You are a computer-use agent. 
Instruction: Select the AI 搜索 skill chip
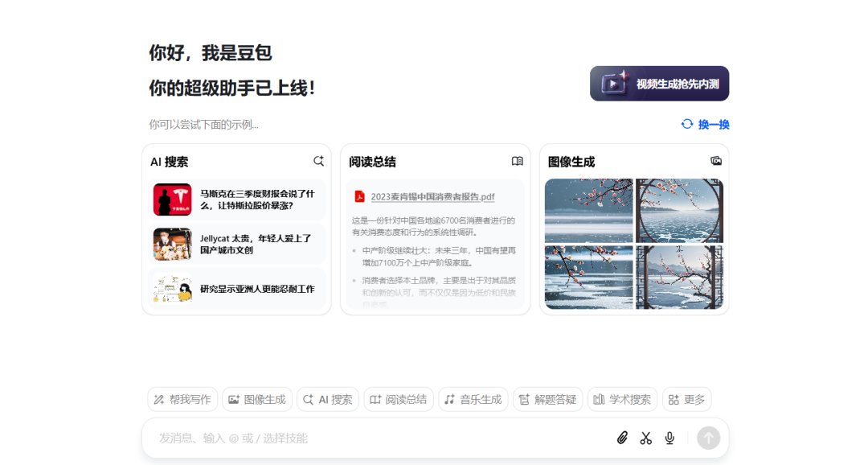point(328,400)
